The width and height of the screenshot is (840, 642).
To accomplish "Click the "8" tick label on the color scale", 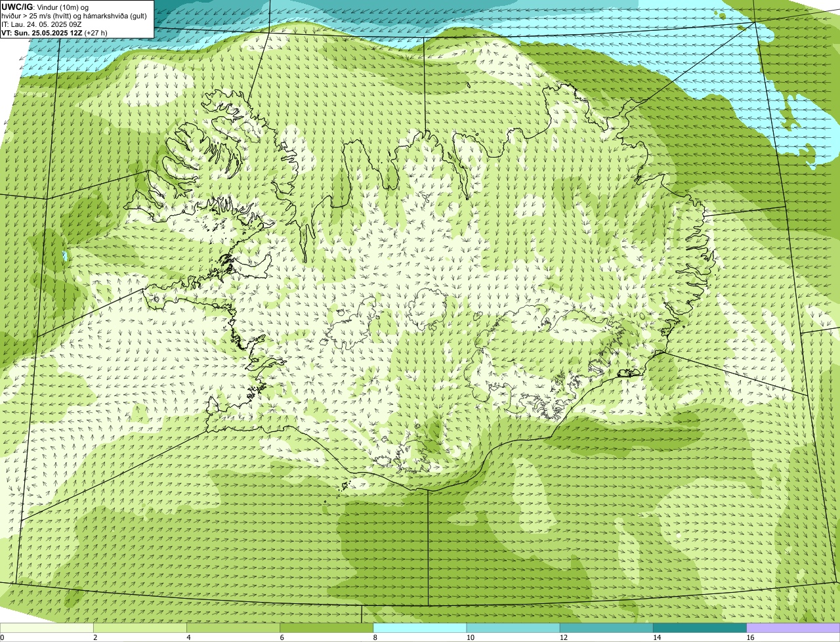I will [x=375, y=637].
